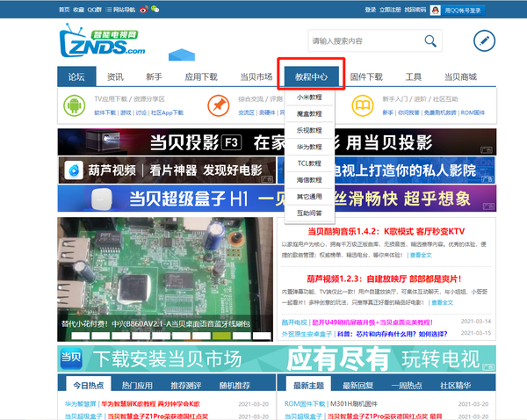Open the WeChat icon in top bar
527x420 pixels.
pyautogui.click(x=155, y=10)
